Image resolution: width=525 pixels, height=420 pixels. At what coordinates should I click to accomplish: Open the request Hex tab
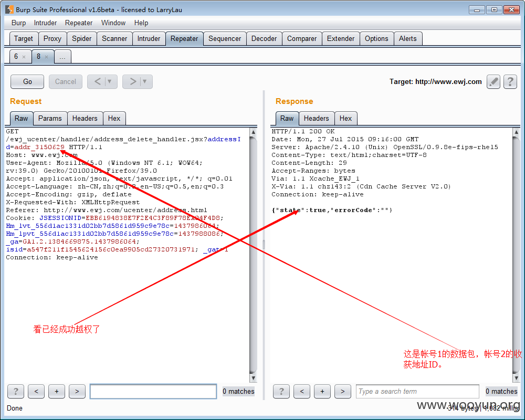pyautogui.click(x=114, y=119)
